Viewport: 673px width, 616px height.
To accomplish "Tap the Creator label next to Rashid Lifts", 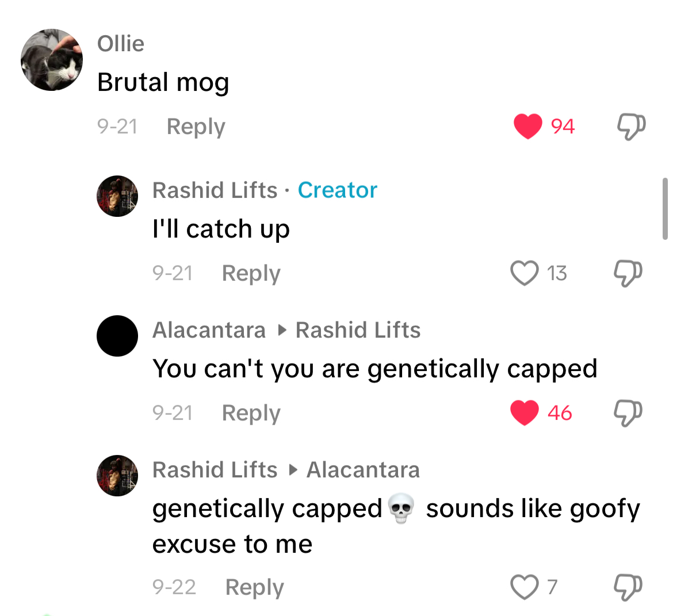I will pos(337,190).
